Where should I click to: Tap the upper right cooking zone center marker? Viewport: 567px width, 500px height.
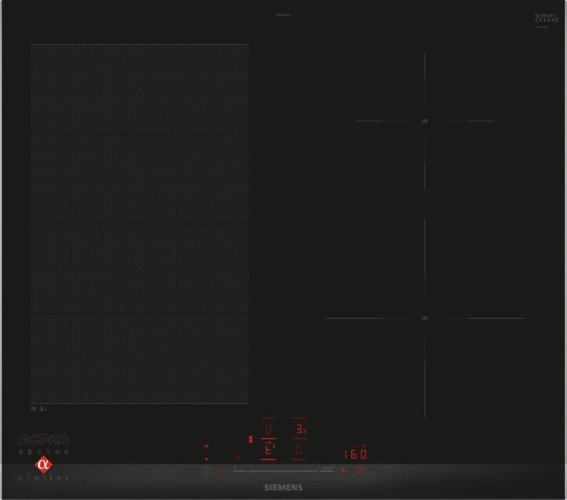[425, 121]
